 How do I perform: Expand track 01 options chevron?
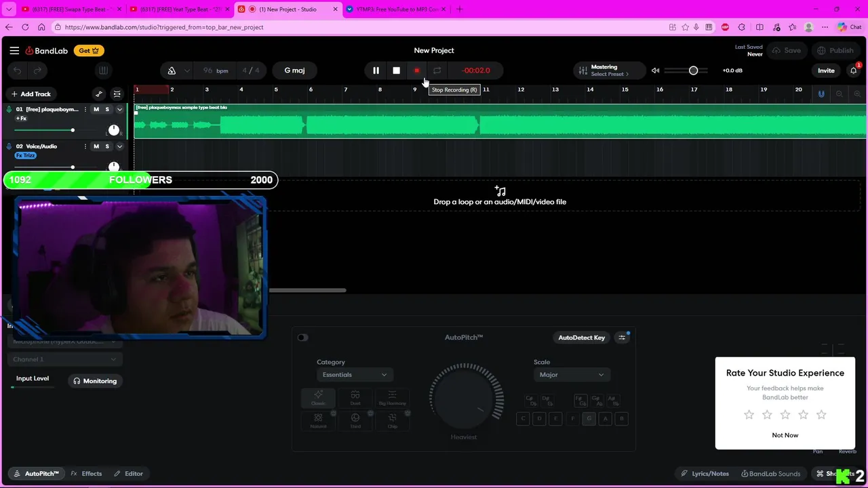pyautogui.click(x=119, y=109)
